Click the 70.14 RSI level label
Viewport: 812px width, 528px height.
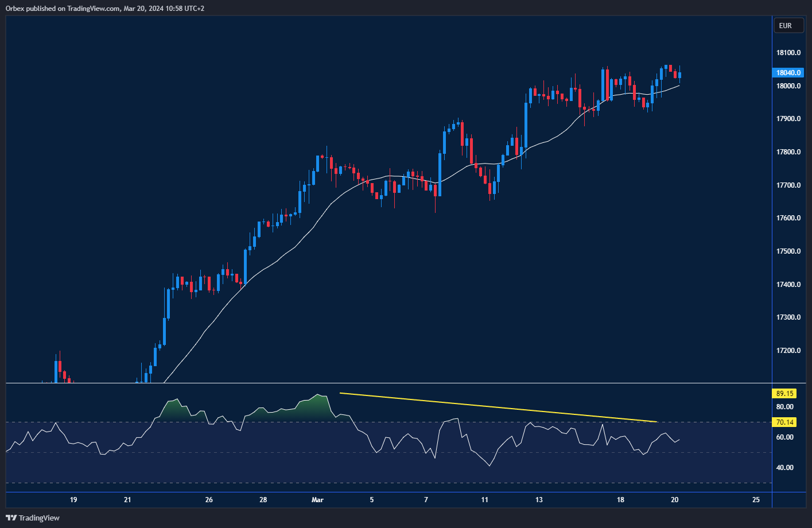point(784,422)
